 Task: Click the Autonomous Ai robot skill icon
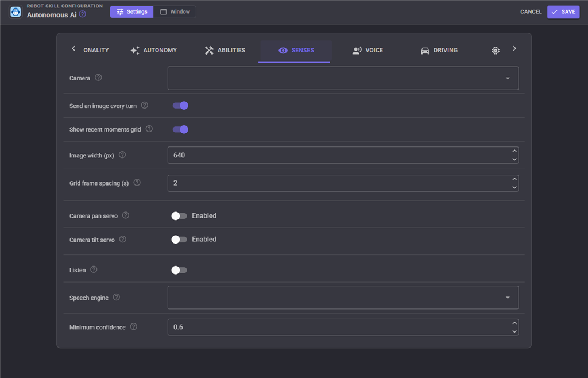[x=16, y=12]
